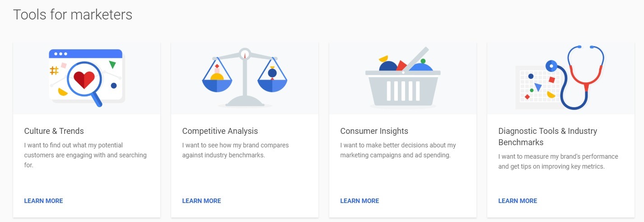Click the Culture & Trends description text
The height and width of the screenshot is (222, 644).
point(85,155)
